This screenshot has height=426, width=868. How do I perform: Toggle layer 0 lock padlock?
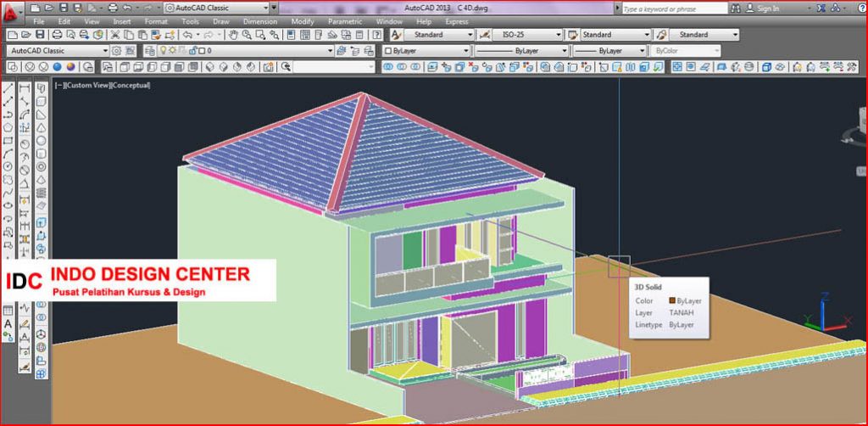click(x=192, y=50)
